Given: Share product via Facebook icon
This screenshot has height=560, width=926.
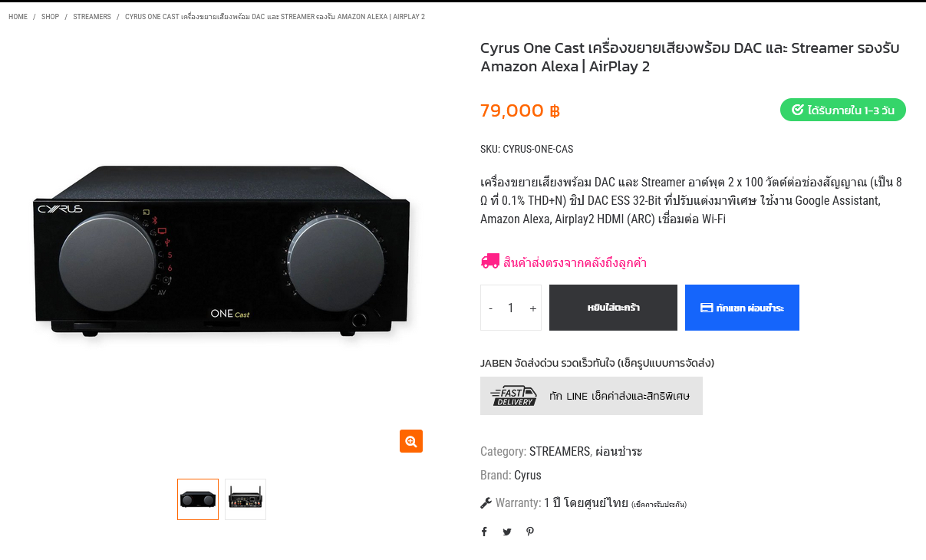Looking at the screenshot, I should [484, 532].
